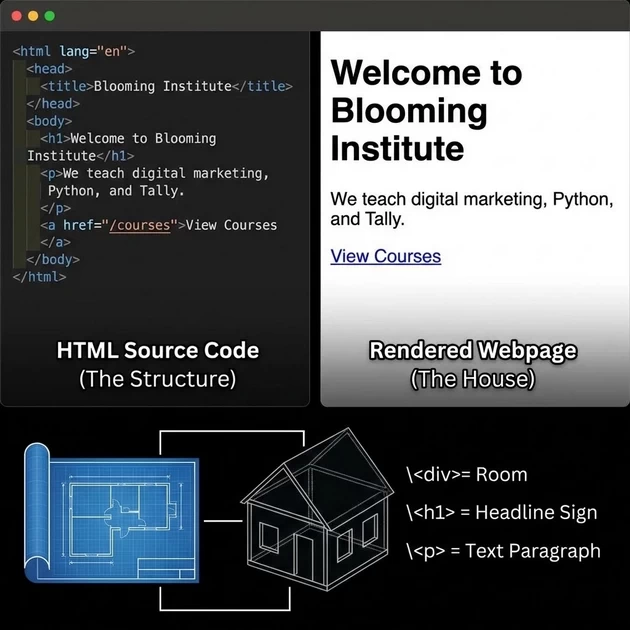Click the "Welcome to Blooming Institute" heading
Viewport: 630px width, 630px height.
426,110
